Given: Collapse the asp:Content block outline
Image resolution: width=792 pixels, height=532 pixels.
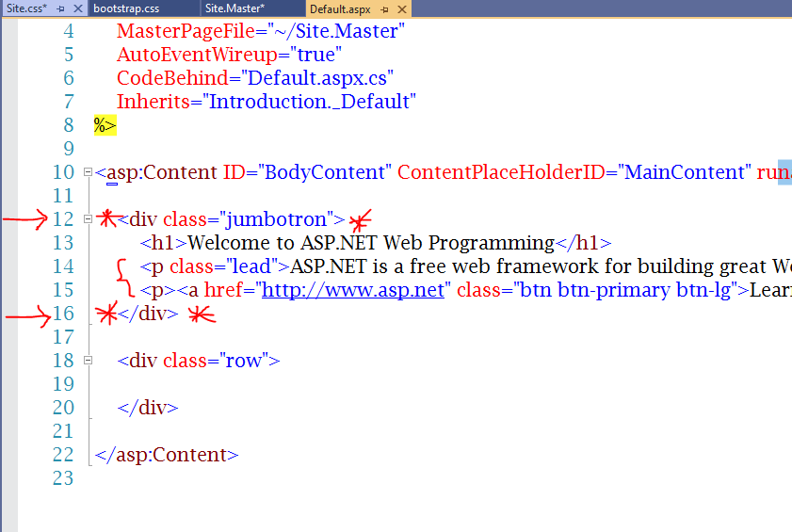Looking at the screenshot, I should pyautogui.click(x=88, y=172).
